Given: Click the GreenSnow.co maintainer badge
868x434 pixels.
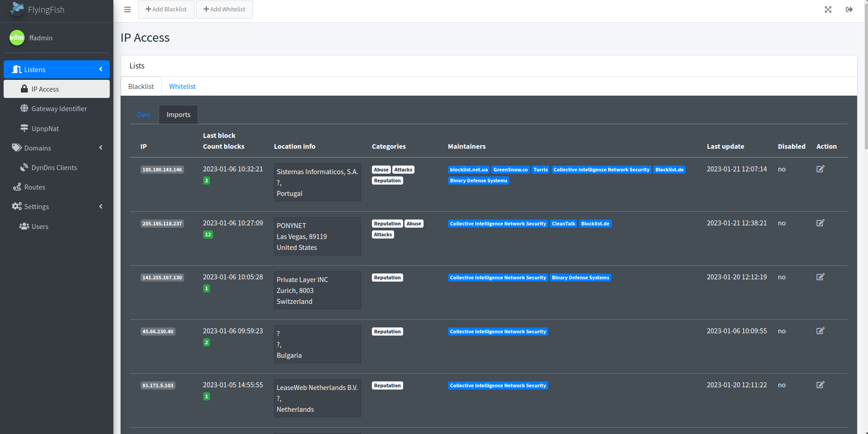Looking at the screenshot, I should point(511,170).
